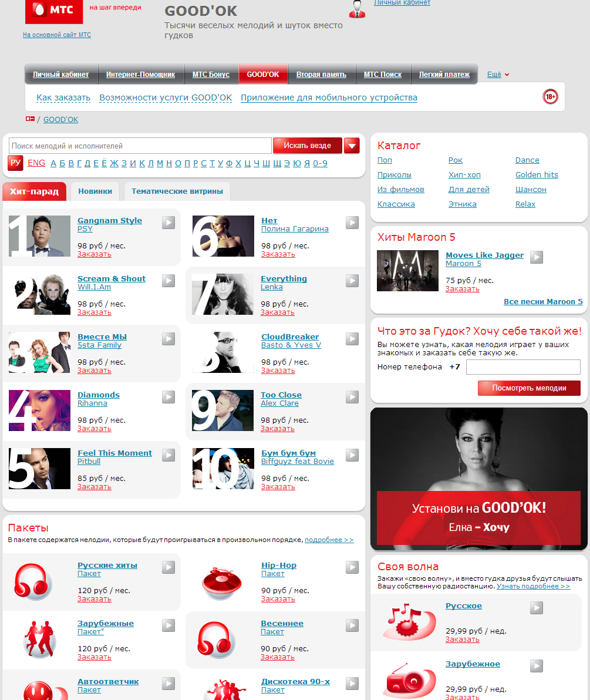
Task: Play the Gangnam Style melody preview
Action: pos(168,223)
